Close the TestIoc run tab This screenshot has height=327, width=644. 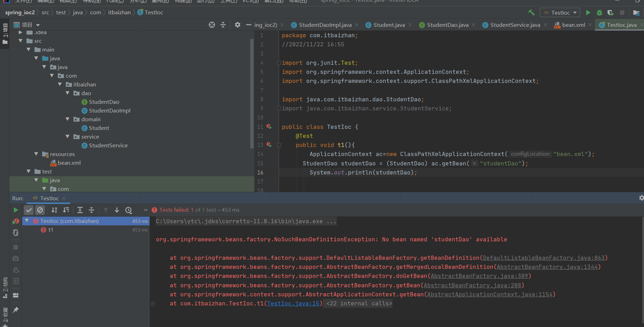64,198
